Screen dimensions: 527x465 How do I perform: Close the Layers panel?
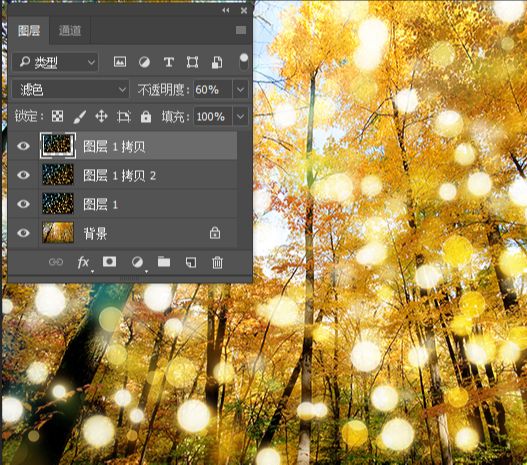point(244,10)
